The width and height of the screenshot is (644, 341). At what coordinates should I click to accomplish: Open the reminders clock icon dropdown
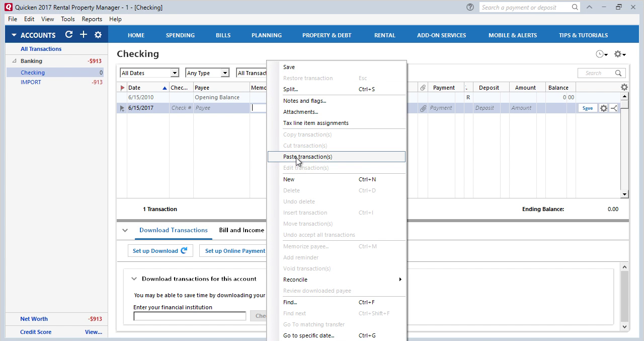click(601, 54)
